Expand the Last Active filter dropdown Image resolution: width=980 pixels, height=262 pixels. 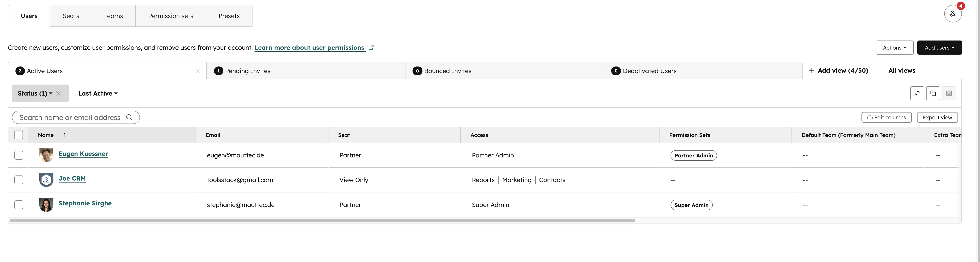pos(97,93)
